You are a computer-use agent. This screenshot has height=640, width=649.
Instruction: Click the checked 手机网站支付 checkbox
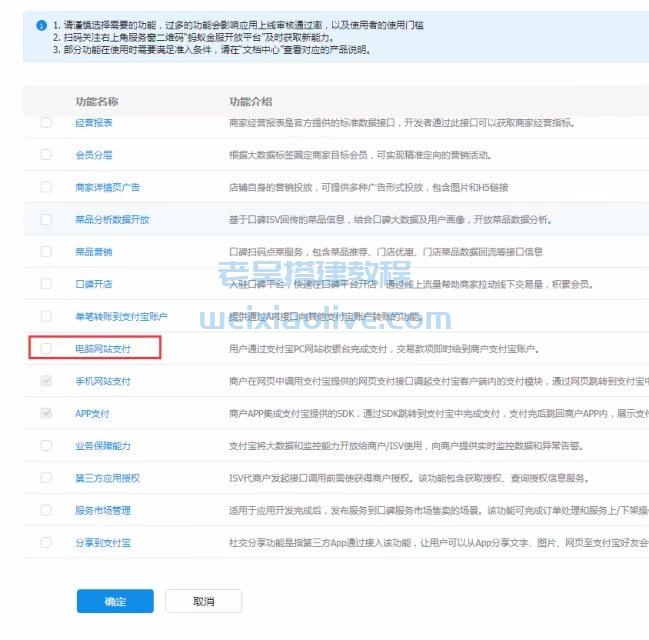pyautogui.click(x=46, y=381)
